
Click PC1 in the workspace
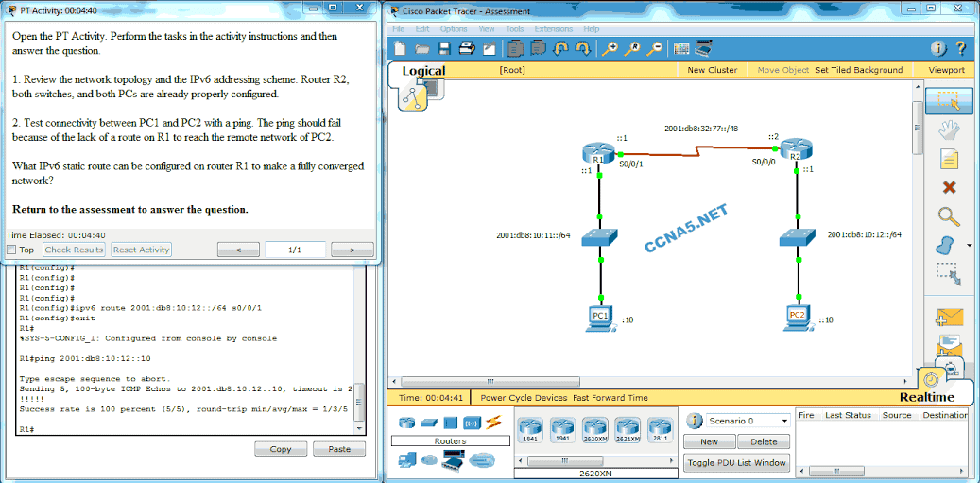point(600,318)
